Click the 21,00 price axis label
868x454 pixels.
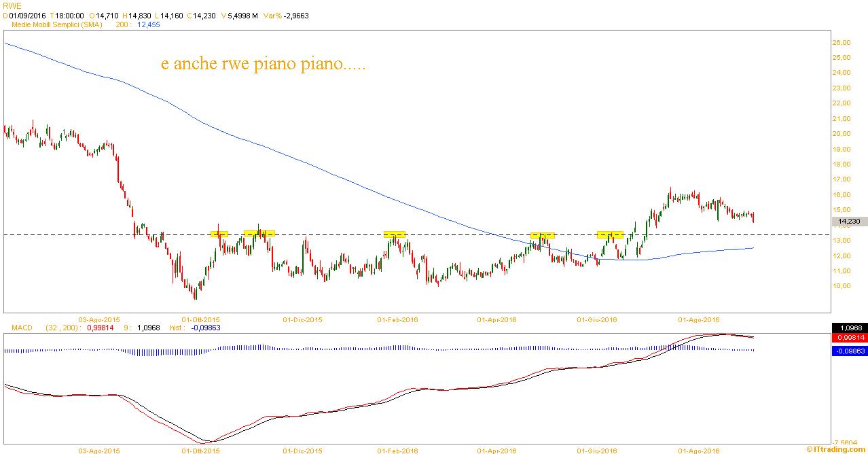point(842,118)
